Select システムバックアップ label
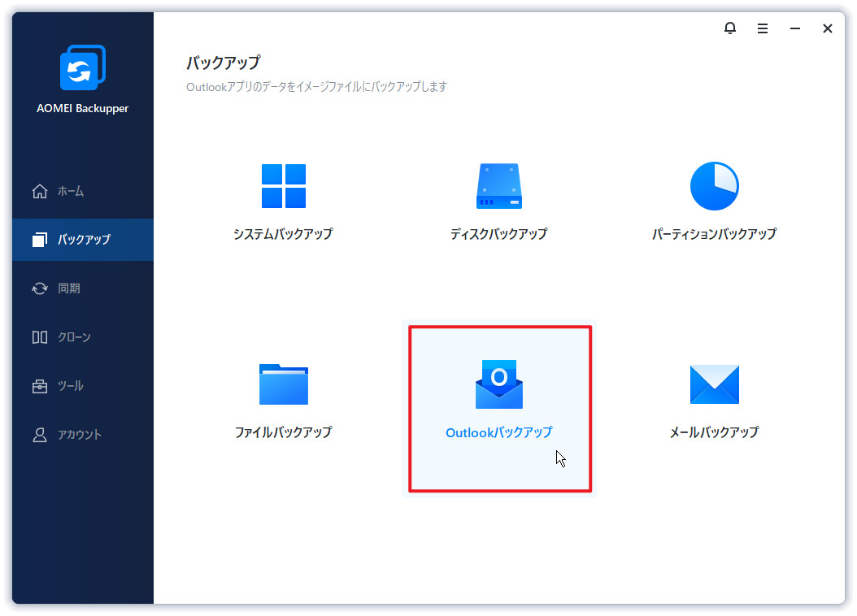 (283, 234)
